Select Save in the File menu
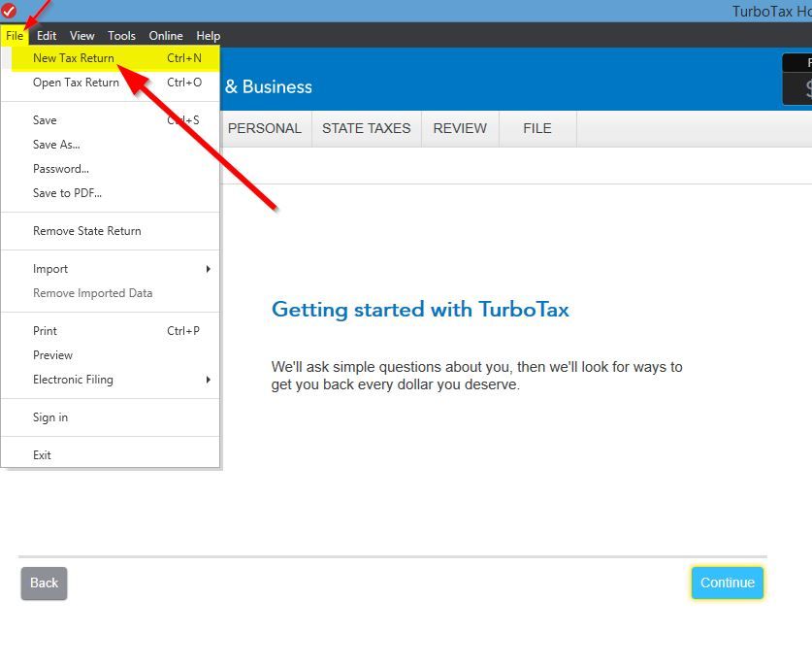The height and width of the screenshot is (666, 812). (x=111, y=120)
